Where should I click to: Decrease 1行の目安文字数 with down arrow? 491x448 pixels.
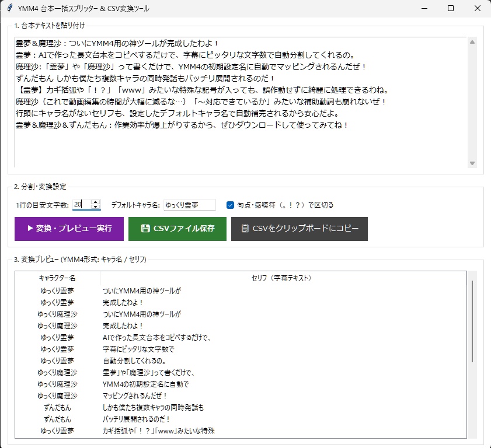(96, 207)
